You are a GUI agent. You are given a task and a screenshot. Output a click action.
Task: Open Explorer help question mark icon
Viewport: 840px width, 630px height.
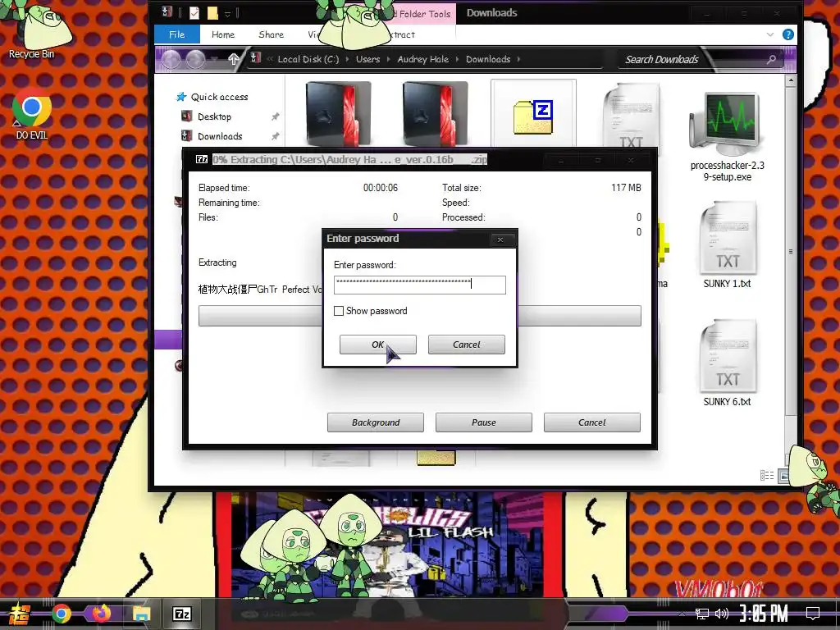[788, 34]
